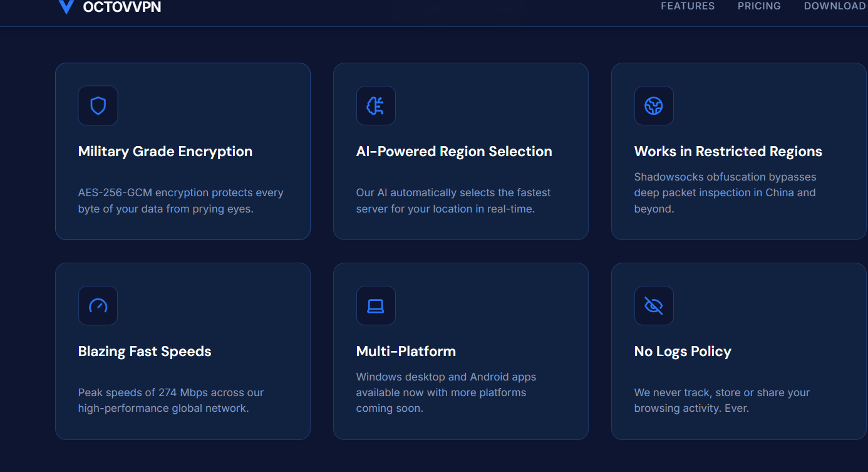868x472 pixels.
Task: Click the Blazing Fast Speeds heading
Action: pos(145,352)
